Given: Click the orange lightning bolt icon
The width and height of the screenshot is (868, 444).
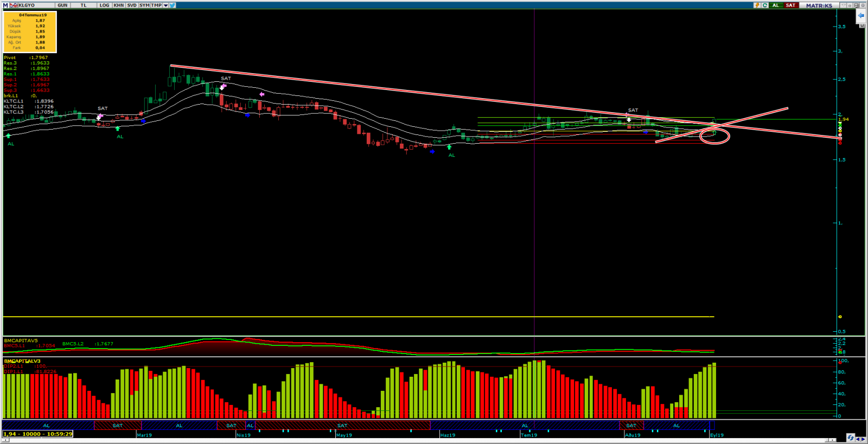Looking at the screenshot, I should 757,5.
